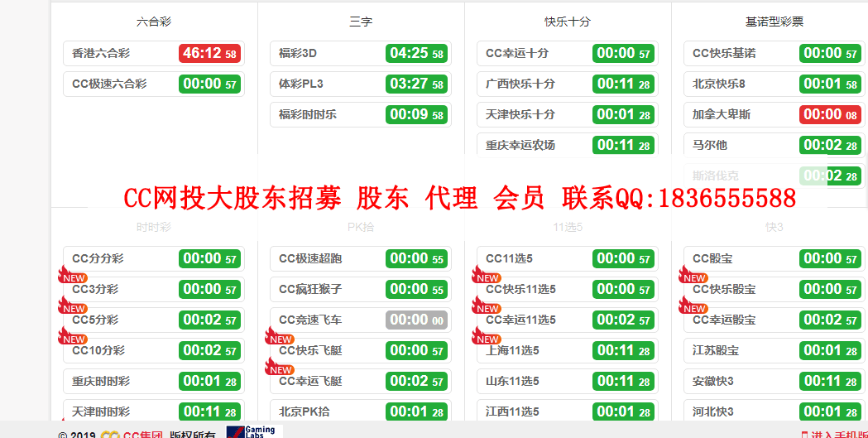The height and width of the screenshot is (438, 868).
Task: Click the CC集团 crown logo icon
Action: (110, 435)
